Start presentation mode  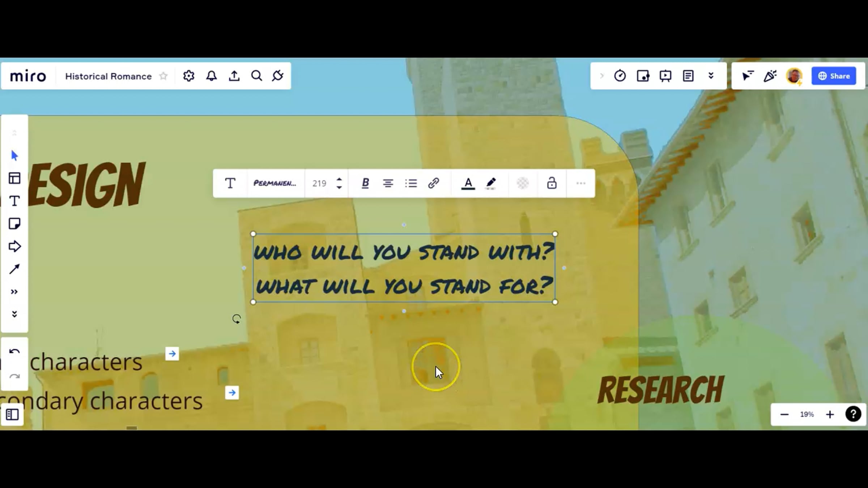(665, 76)
